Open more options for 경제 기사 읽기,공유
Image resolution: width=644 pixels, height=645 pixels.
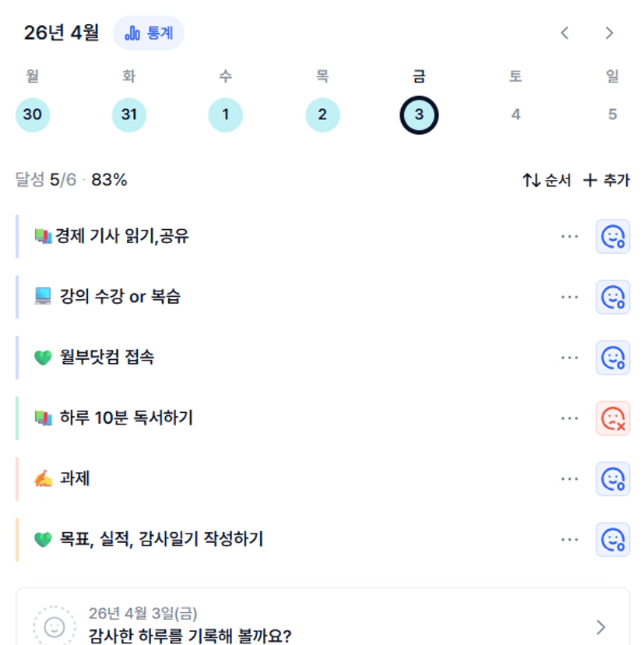click(570, 236)
